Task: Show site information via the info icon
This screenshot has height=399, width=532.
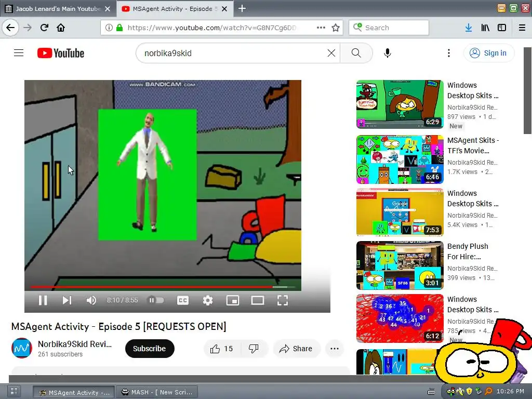Action: coord(109,28)
